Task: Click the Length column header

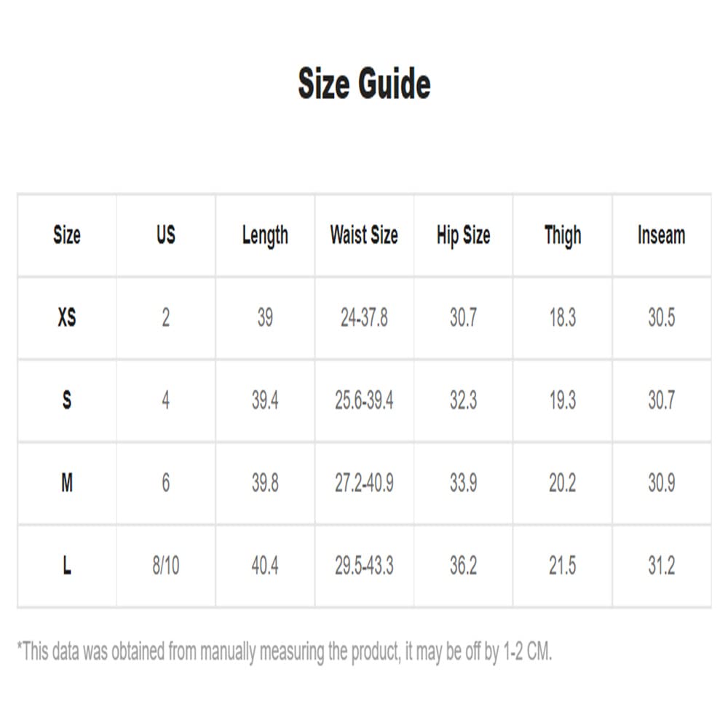Action: pos(265,236)
